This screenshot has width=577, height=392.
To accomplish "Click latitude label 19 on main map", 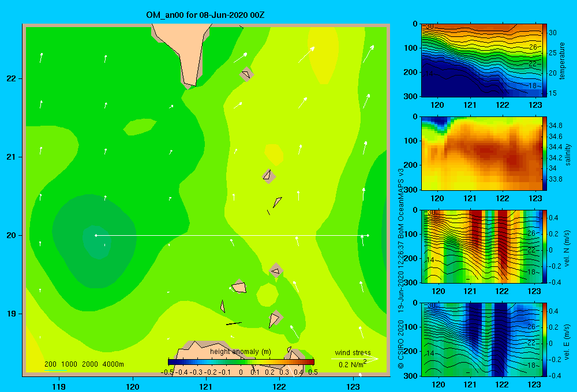I will coord(11,314).
